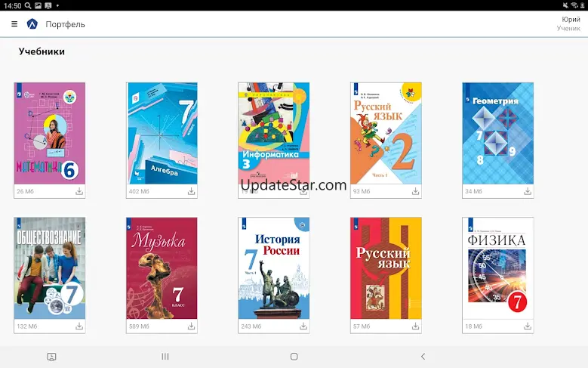Open the Музыка 7 класс book cover
Image resolution: width=588 pixels, height=368 pixels.
[x=162, y=268]
